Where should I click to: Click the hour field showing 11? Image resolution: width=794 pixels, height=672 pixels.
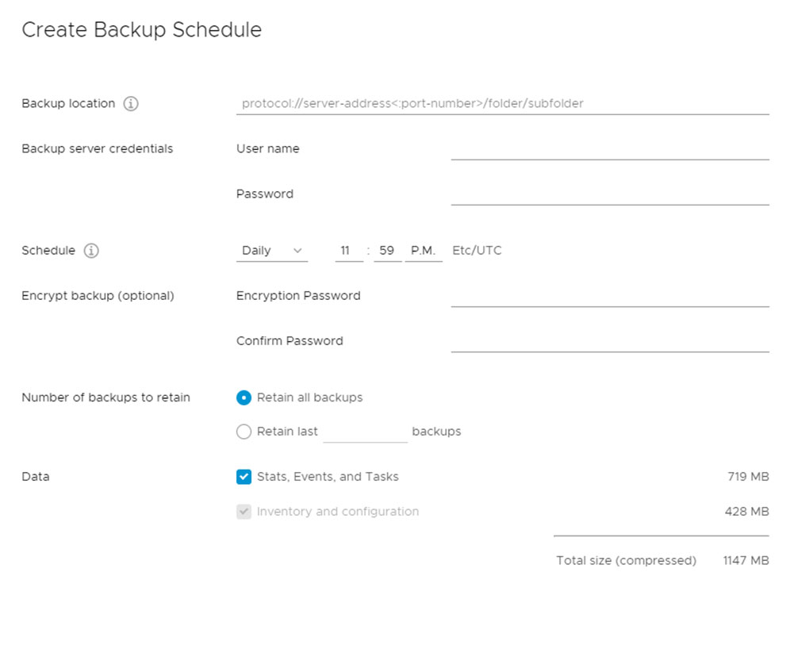345,251
